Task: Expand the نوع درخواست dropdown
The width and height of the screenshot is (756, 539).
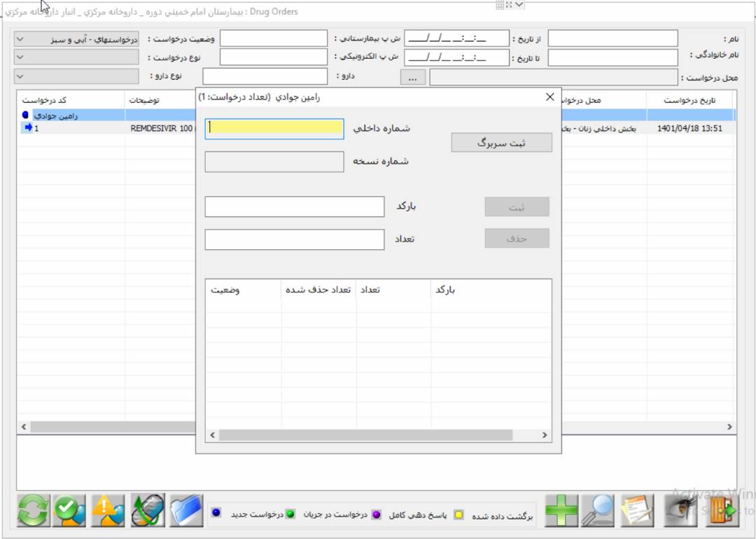Action: click(76, 57)
